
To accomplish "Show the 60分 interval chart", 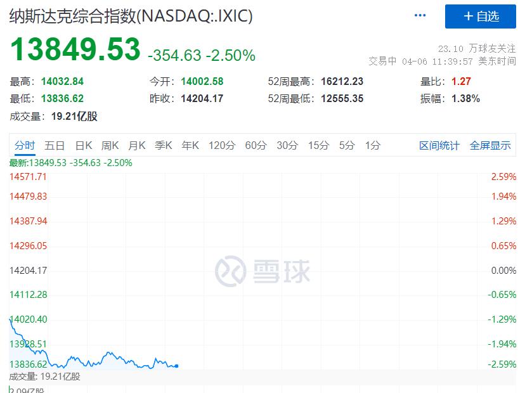I will pyautogui.click(x=256, y=145).
